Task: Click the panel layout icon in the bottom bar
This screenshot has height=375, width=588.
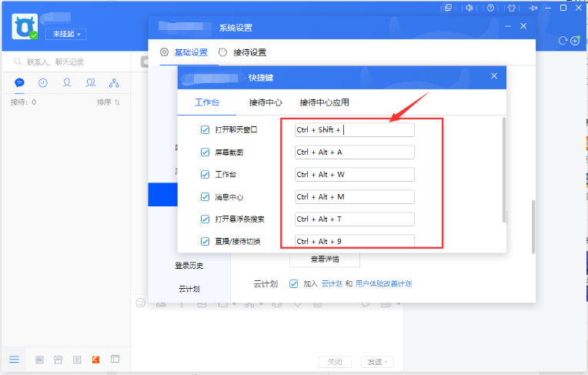Action: click(115, 360)
